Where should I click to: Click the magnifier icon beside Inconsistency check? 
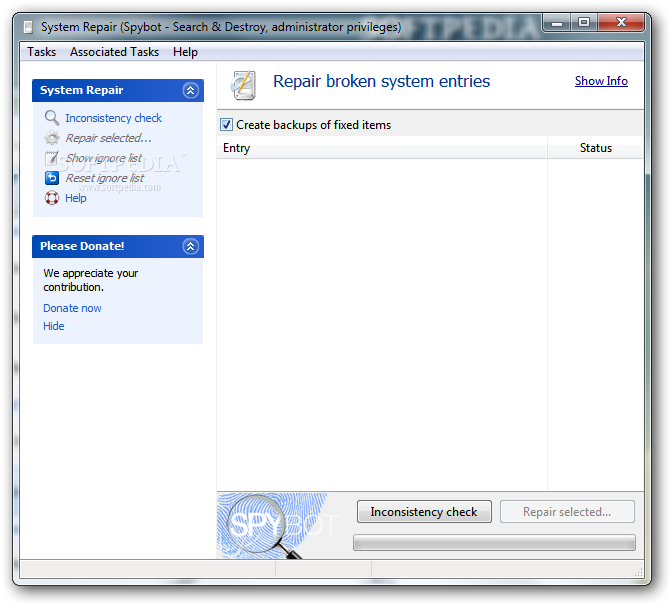[x=52, y=117]
